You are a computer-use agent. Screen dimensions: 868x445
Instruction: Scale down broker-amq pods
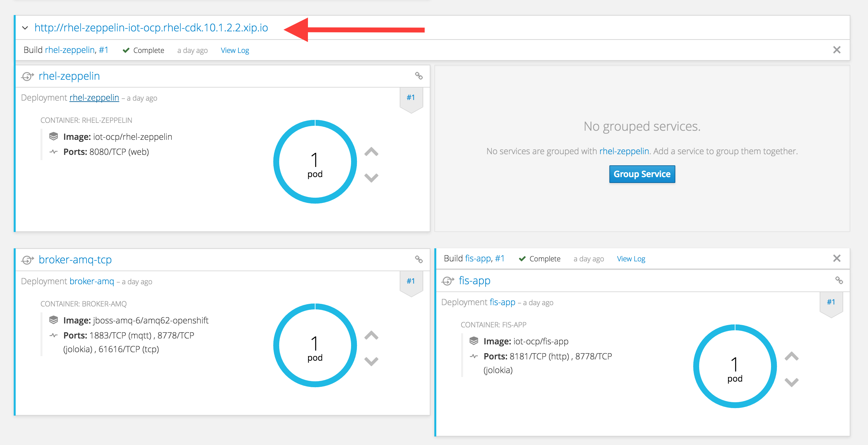371,361
